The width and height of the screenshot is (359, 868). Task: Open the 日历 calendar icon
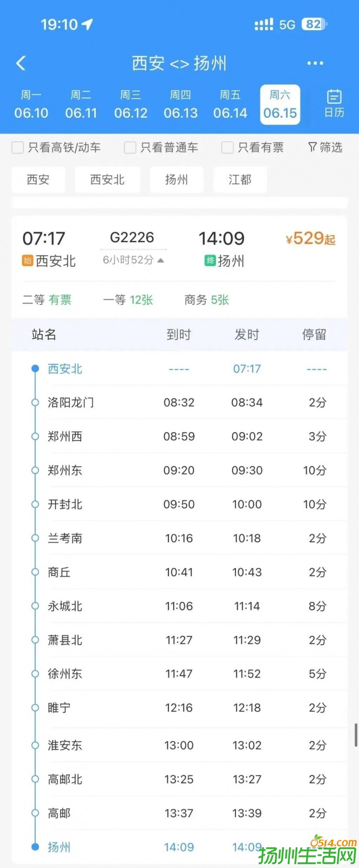[x=334, y=103]
